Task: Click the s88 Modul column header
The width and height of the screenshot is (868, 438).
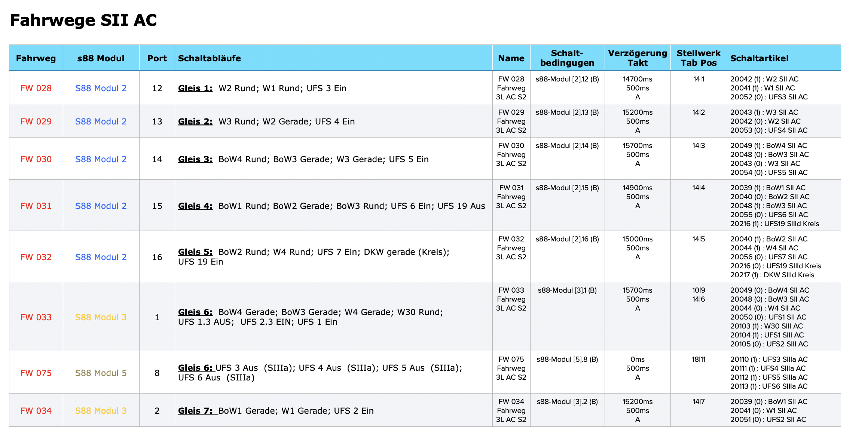Action: pos(101,58)
